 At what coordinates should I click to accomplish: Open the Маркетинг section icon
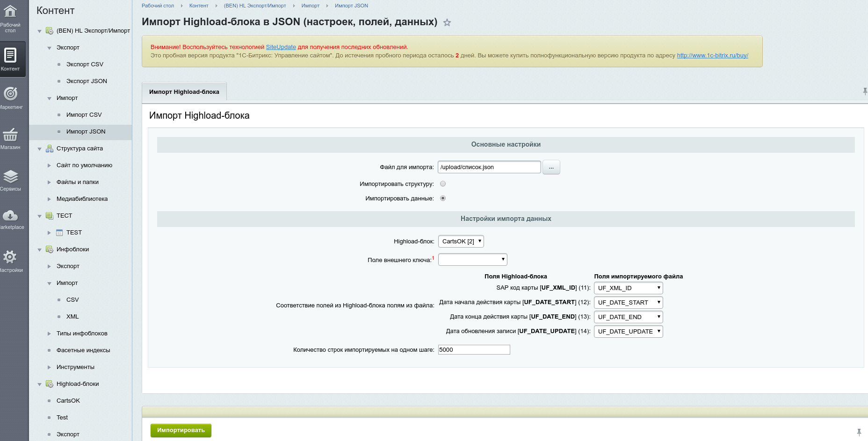pos(10,94)
